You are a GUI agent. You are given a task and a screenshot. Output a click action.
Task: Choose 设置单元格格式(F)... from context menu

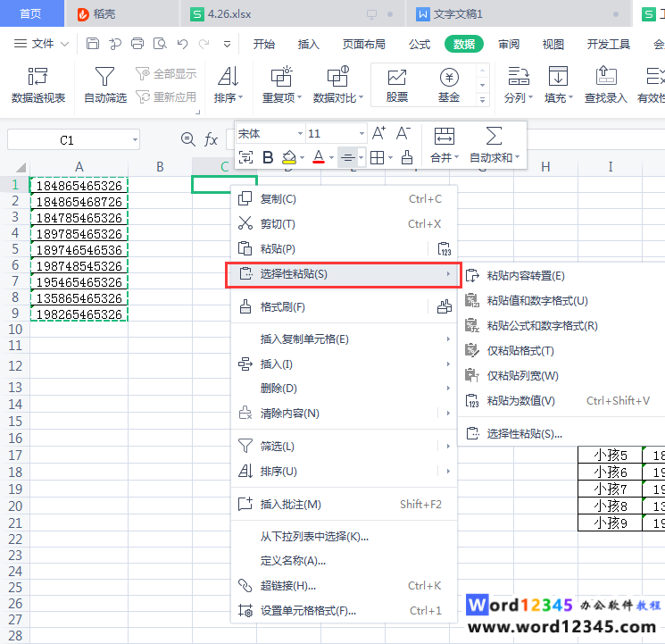(x=344, y=610)
